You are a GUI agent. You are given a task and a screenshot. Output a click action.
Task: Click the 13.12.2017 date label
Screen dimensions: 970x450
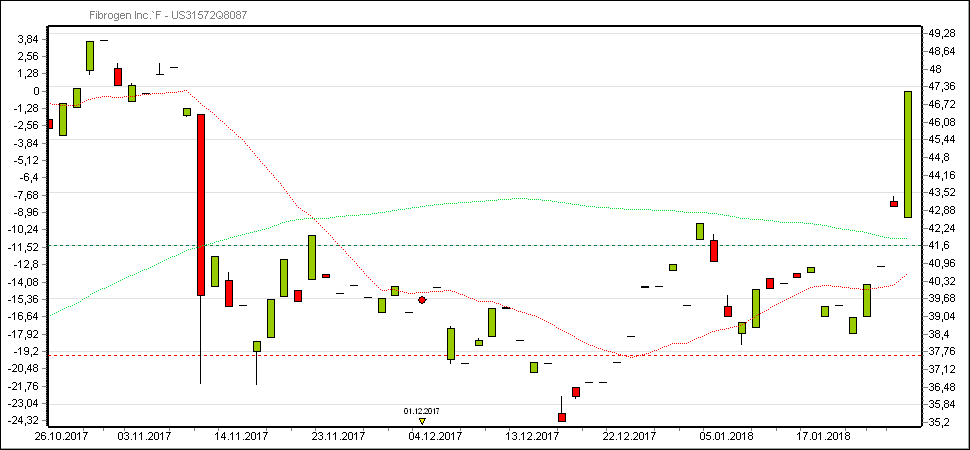[531, 436]
